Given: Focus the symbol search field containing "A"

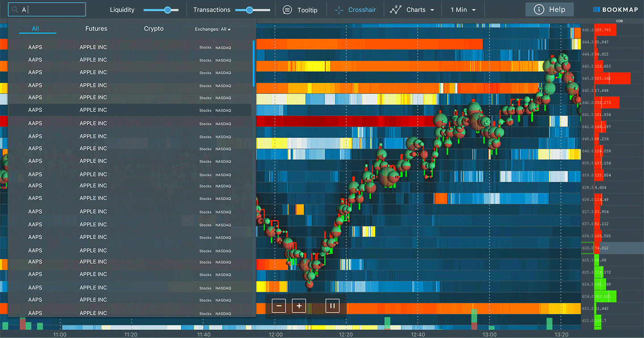Looking at the screenshot, I should click(47, 9).
